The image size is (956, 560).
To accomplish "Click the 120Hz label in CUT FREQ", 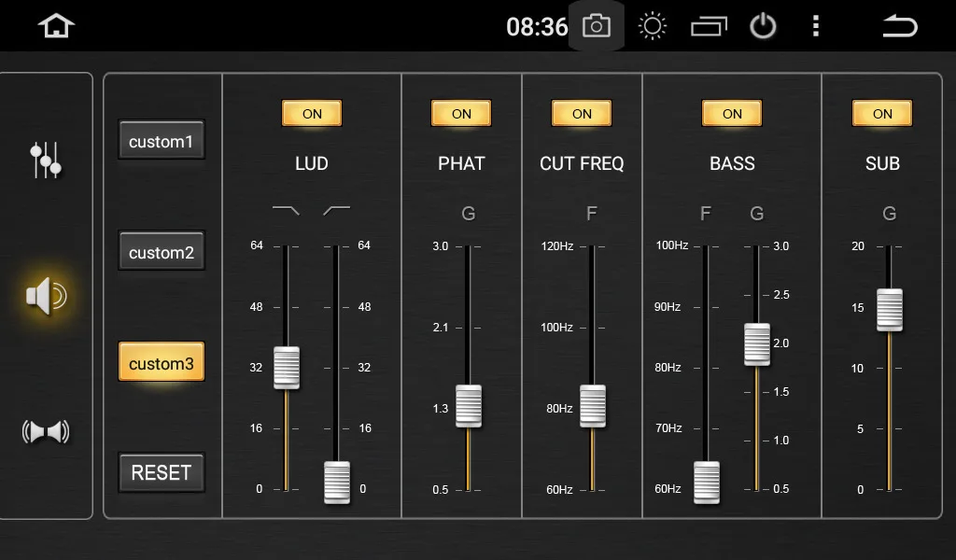I will (x=557, y=246).
